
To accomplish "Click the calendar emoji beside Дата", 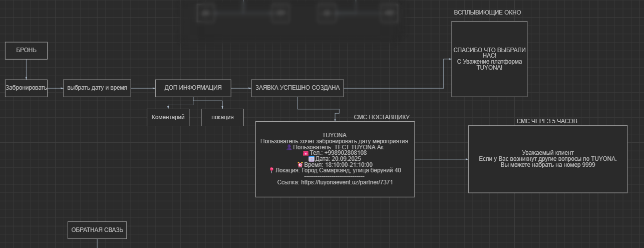I will coord(311,159).
